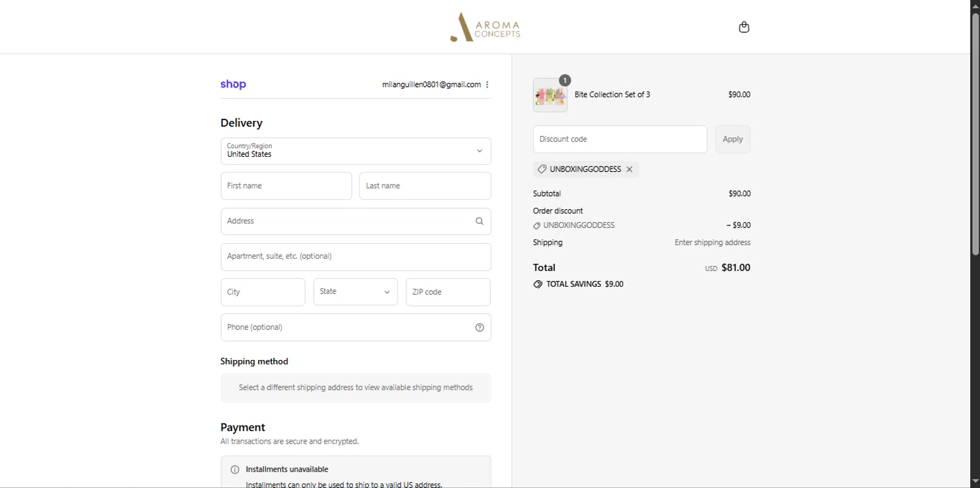Image resolution: width=980 pixels, height=488 pixels.
Task: Focus the Last name field
Action: 425,186
